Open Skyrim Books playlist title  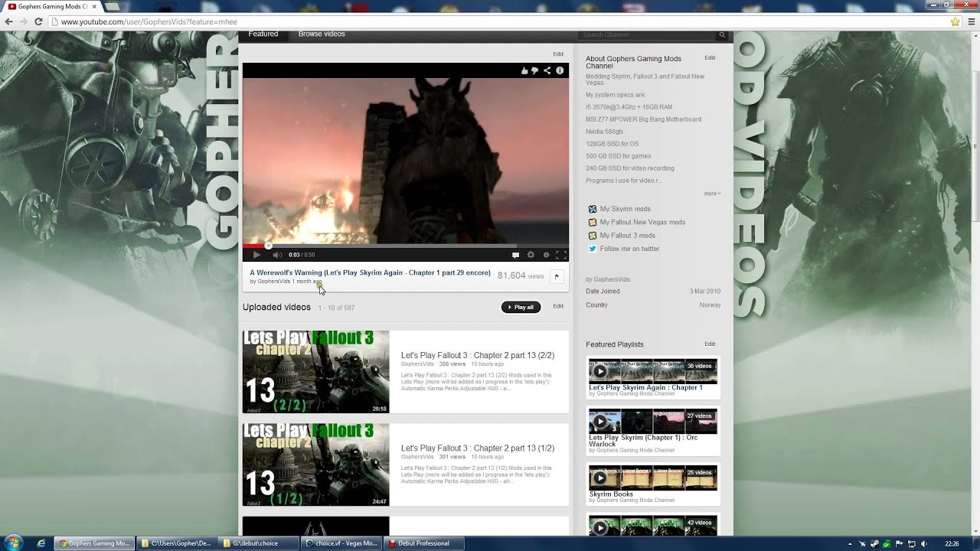point(611,494)
